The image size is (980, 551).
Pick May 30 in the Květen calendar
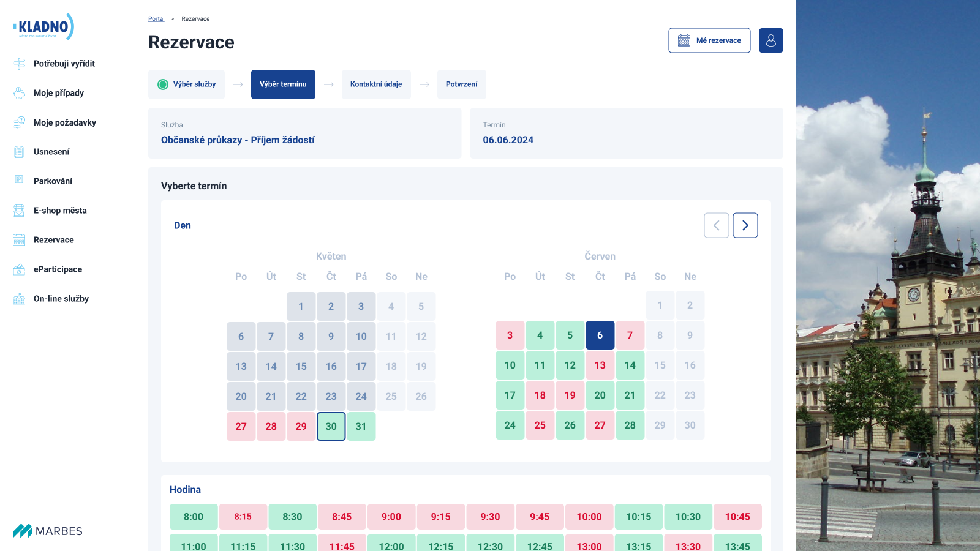[331, 426]
